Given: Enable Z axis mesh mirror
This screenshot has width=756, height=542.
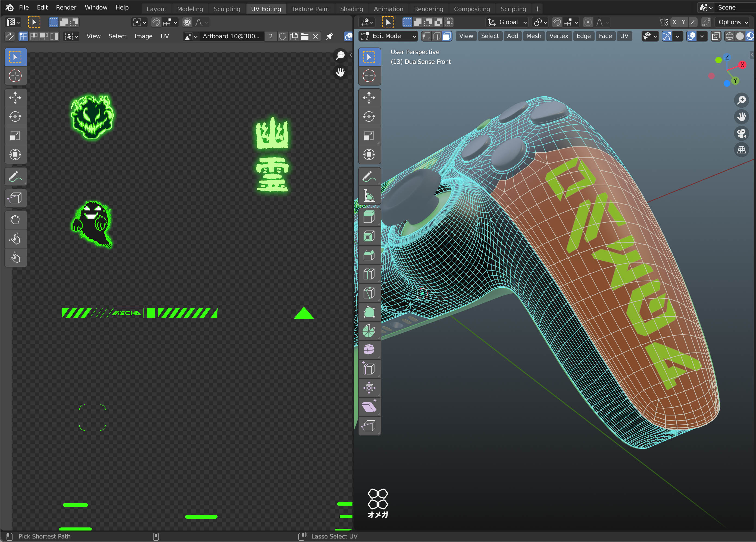Looking at the screenshot, I should (x=693, y=22).
